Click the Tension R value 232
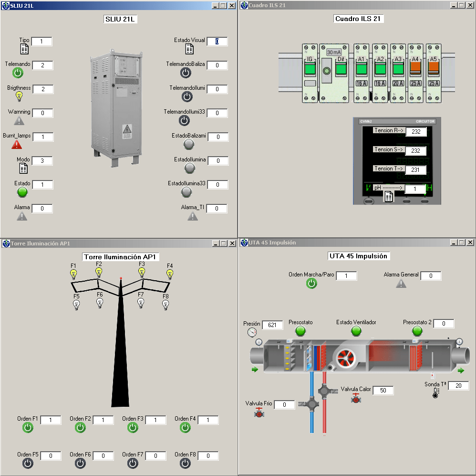476x476 pixels. point(416,132)
